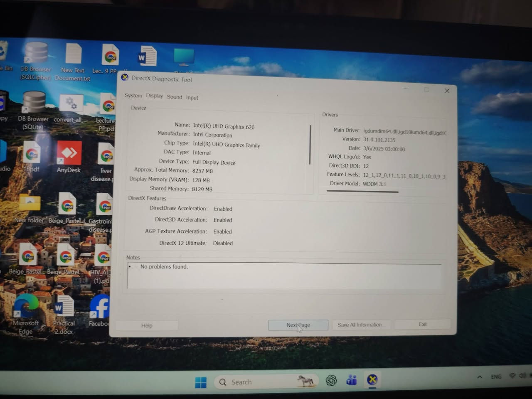Open the AnyDesk desktop shortcut
Viewport: 532px width, 399px height.
[x=69, y=155]
